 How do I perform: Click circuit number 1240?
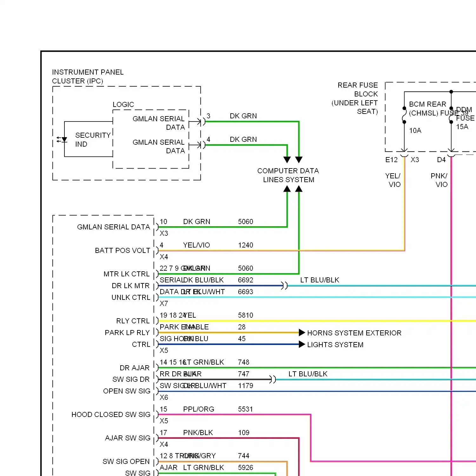tap(246, 245)
